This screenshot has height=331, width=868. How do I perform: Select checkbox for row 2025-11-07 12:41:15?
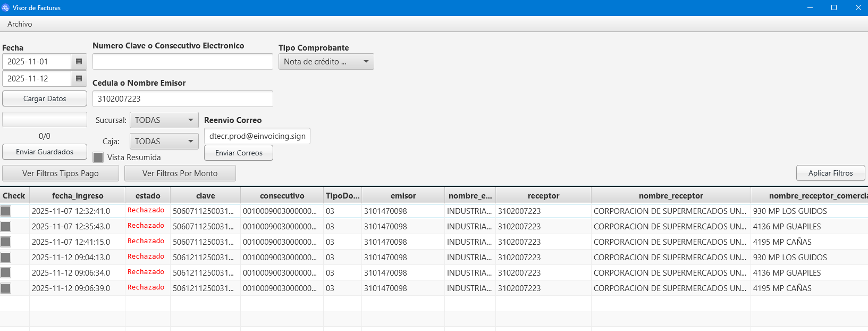6,242
